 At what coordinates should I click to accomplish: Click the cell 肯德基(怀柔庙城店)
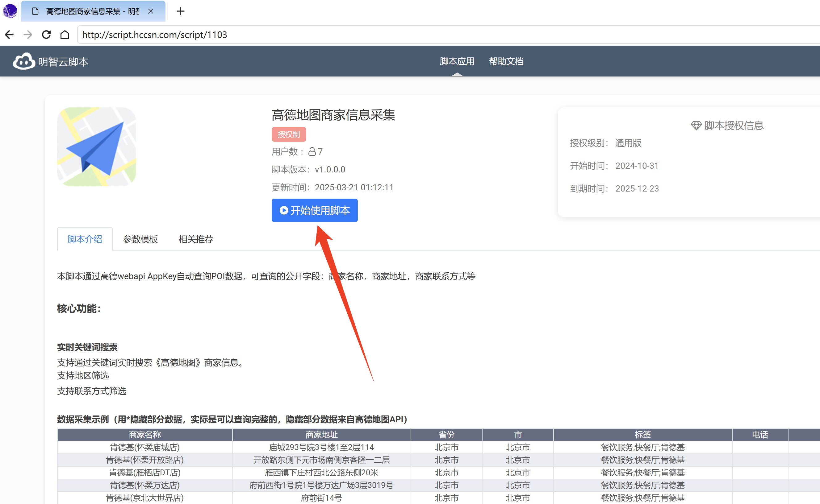pyautogui.click(x=145, y=447)
